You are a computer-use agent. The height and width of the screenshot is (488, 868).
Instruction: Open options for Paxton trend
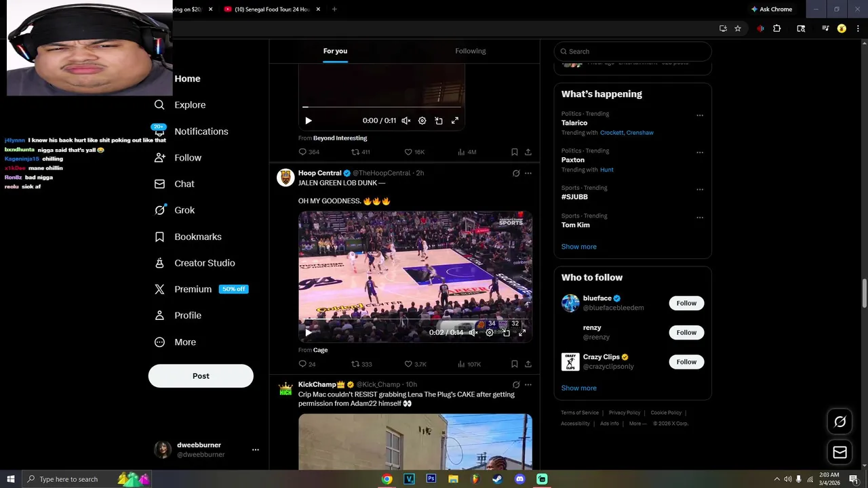coord(700,152)
